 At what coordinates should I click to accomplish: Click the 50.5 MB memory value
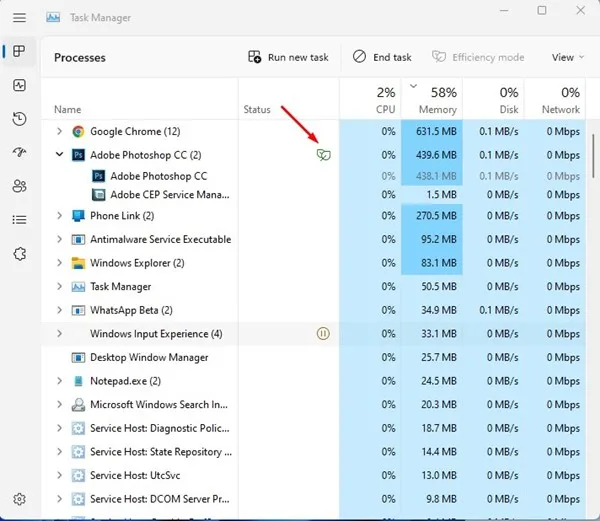click(x=439, y=287)
